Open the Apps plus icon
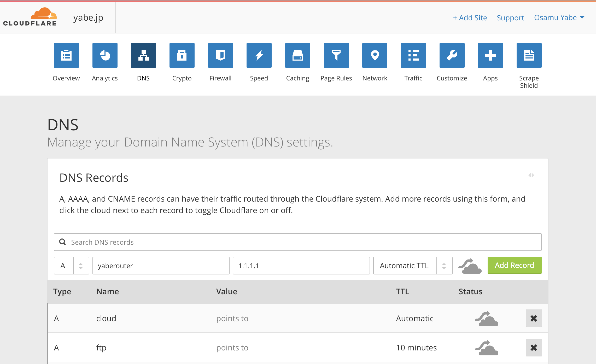Screen dimensions: 596x364 tap(490, 55)
